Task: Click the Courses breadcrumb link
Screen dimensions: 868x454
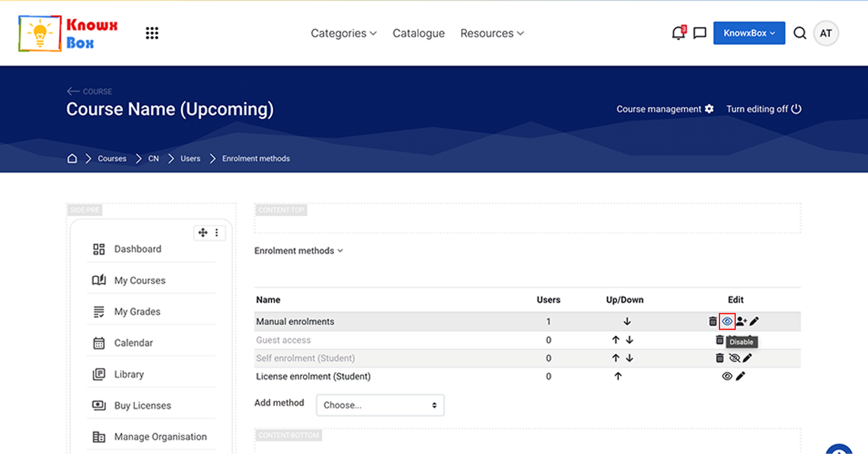Action: (112, 158)
